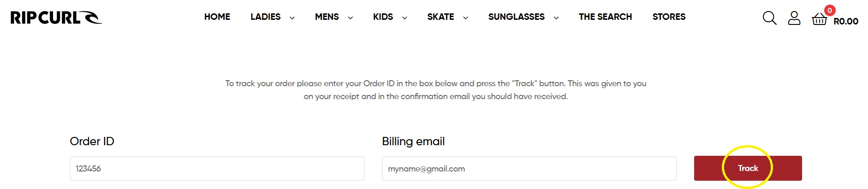The image size is (868, 189).
Task: Open the user account icon
Action: click(x=794, y=18)
